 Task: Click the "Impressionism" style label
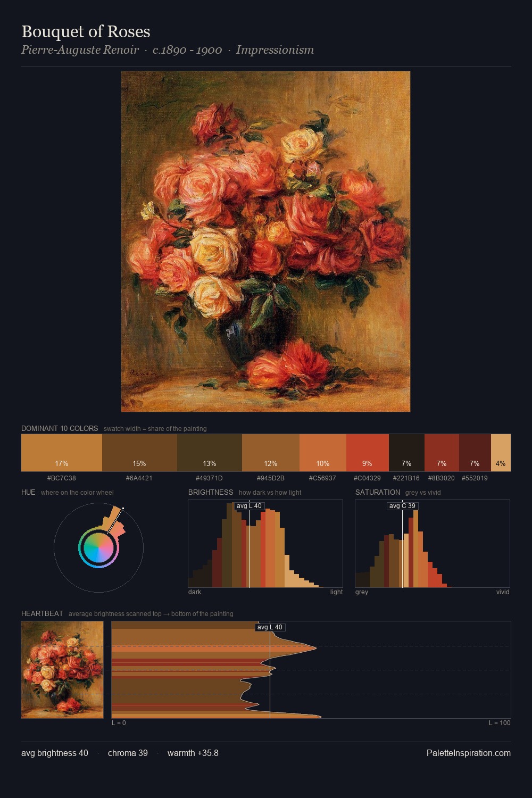tap(275, 50)
